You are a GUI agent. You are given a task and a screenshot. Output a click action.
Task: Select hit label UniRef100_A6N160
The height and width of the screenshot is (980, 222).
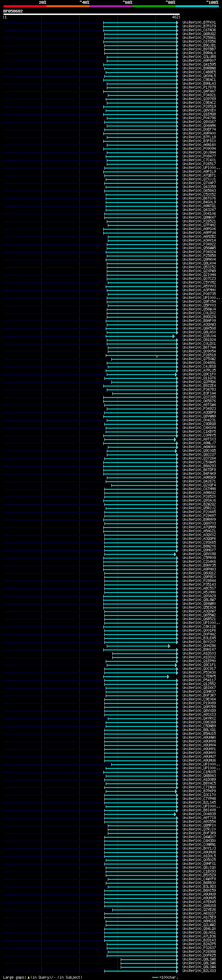click(x=199, y=145)
